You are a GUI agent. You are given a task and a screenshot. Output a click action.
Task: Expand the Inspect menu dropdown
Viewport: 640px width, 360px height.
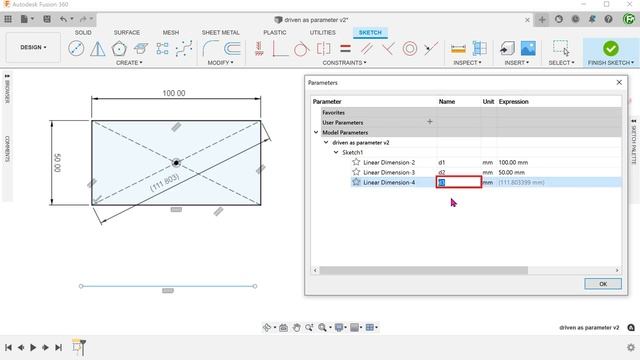click(x=467, y=63)
